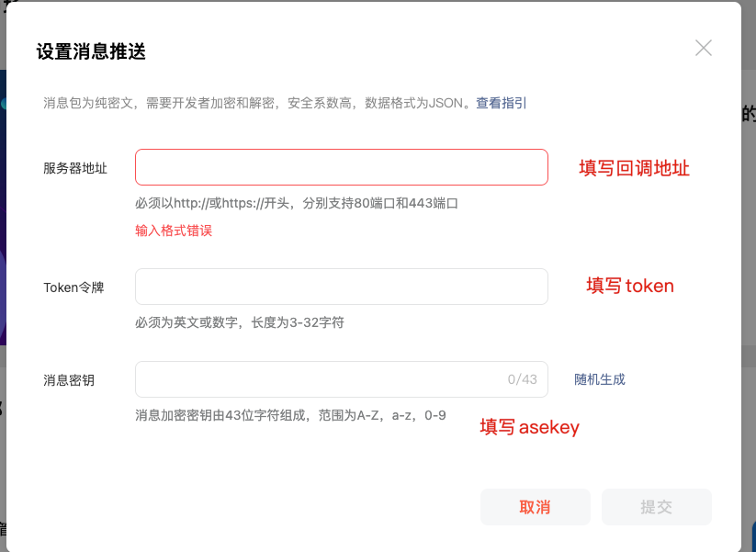Click the 服务器地址 field label

tap(75, 168)
